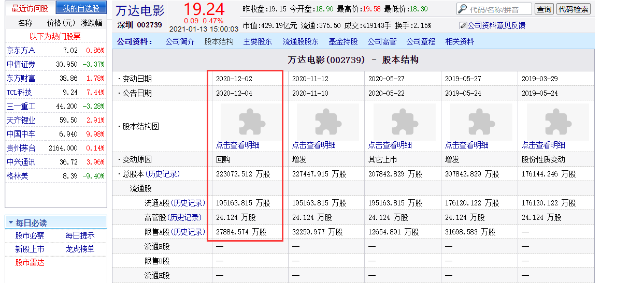Open 历史记录 link for 流通A股
This screenshot has width=644, height=283.
[188, 203]
